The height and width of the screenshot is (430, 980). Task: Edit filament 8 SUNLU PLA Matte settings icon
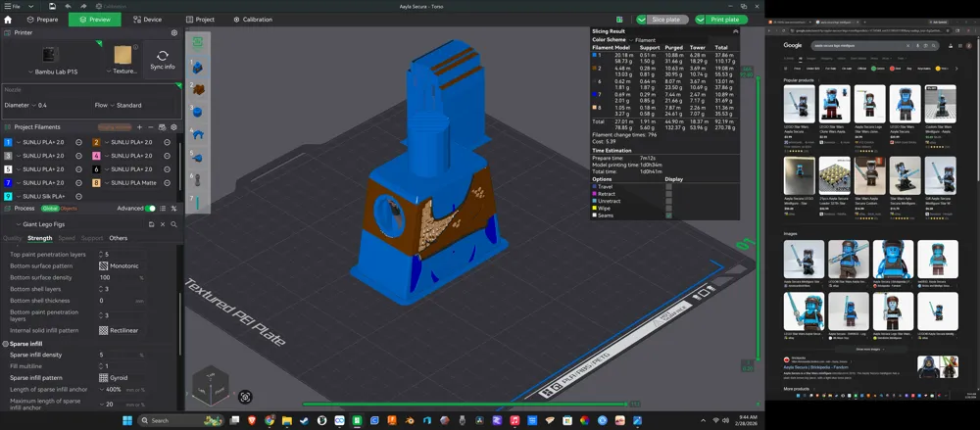coord(167,183)
